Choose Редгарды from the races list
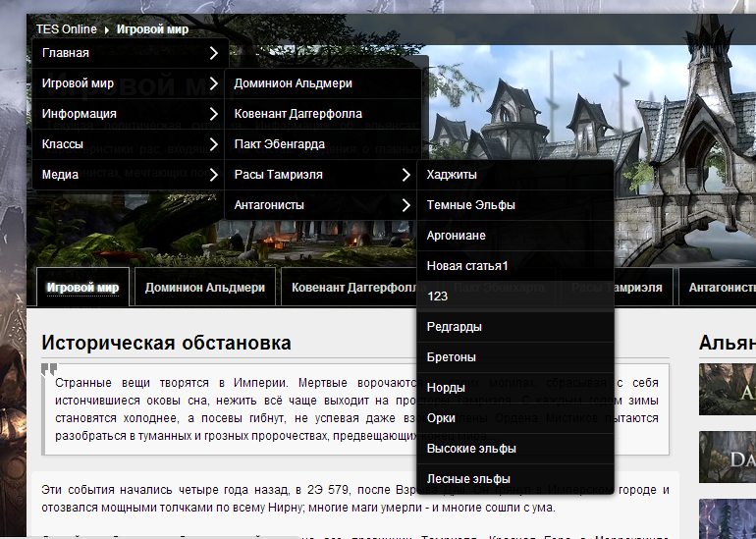The width and height of the screenshot is (756, 539). pos(514,326)
